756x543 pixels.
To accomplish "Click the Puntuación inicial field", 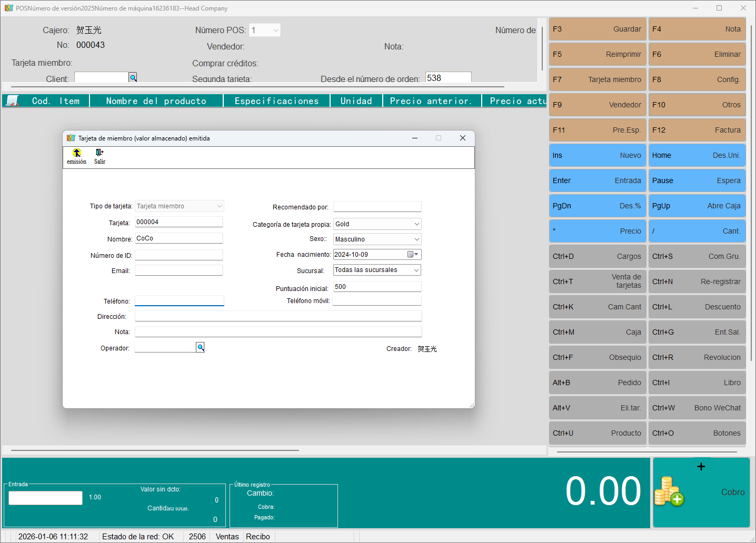I will 377,287.
